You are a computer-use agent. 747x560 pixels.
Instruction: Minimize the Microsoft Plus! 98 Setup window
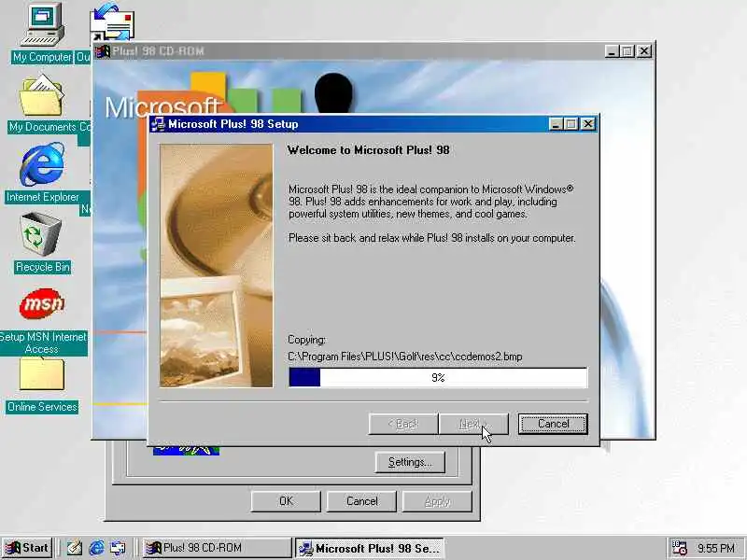pyautogui.click(x=555, y=124)
